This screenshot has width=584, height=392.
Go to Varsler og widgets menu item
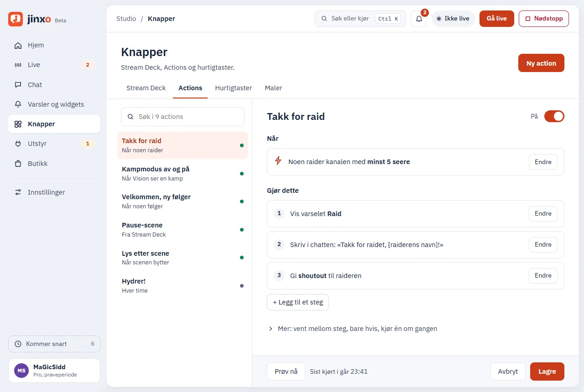(x=54, y=104)
